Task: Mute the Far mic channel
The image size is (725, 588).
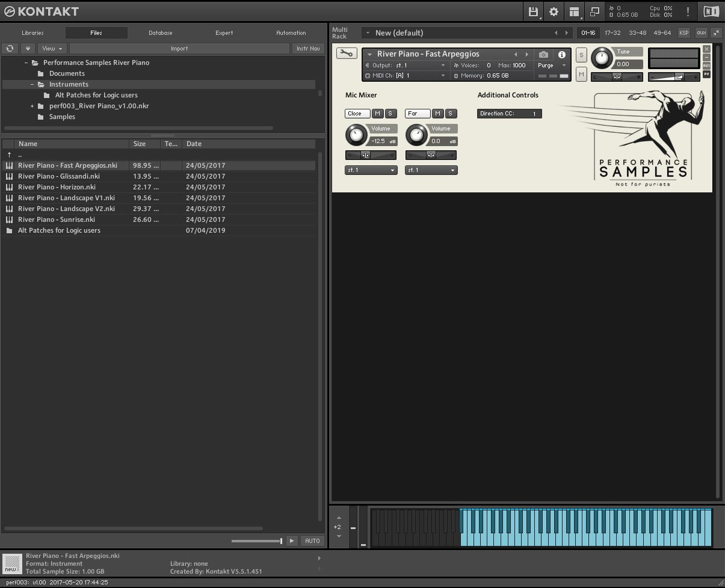Action: point(438,113)
